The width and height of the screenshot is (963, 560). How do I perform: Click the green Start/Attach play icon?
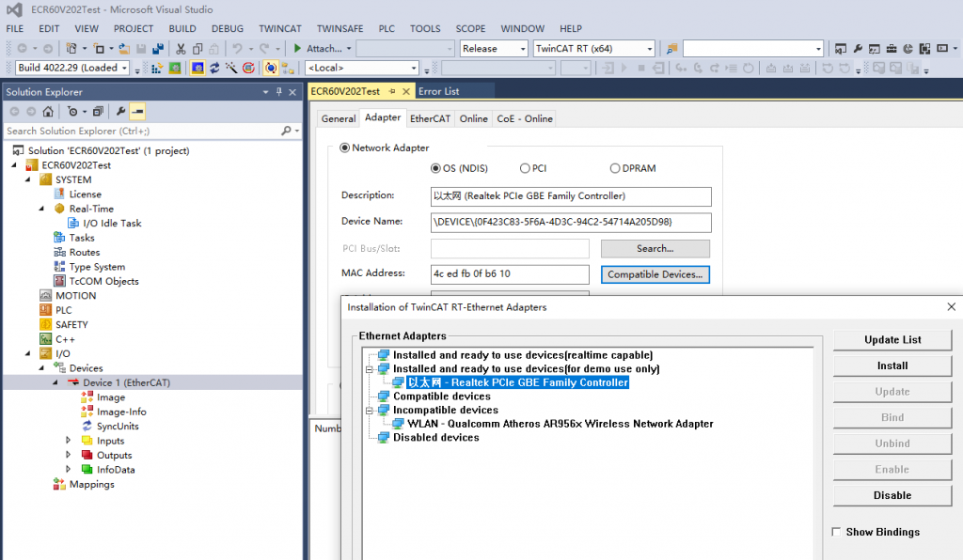297,48
